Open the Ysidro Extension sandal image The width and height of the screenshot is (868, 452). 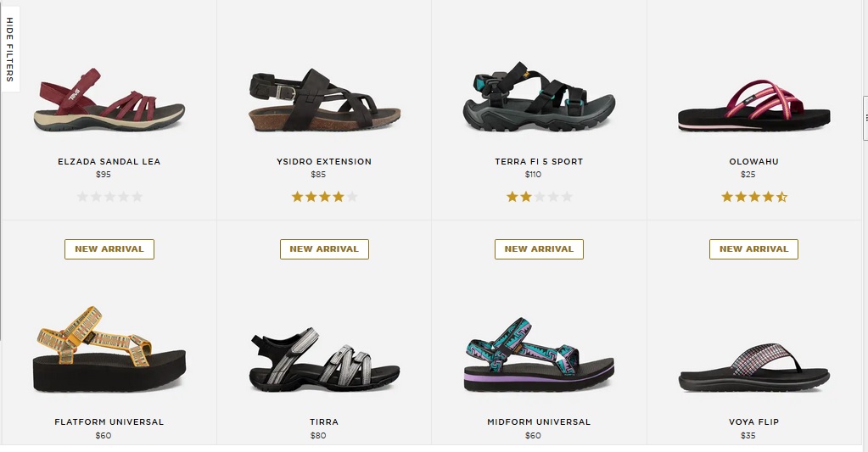(324, 99)
